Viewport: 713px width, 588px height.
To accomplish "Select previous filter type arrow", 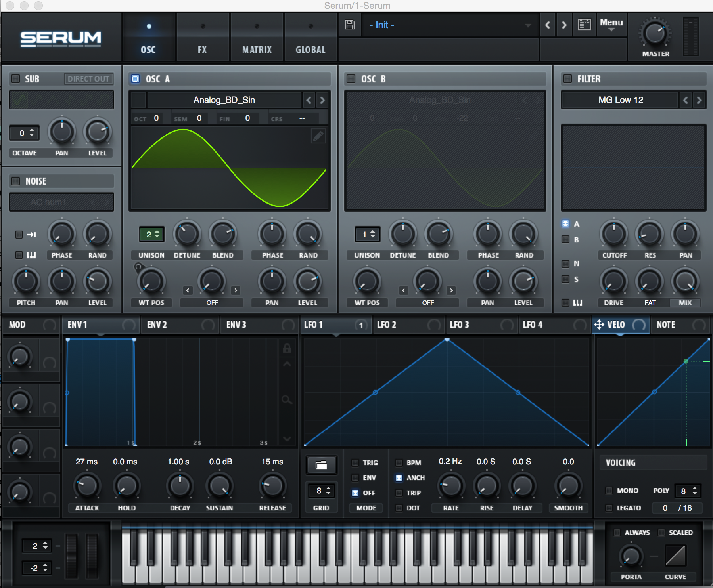I will click(x=685, y=100).
